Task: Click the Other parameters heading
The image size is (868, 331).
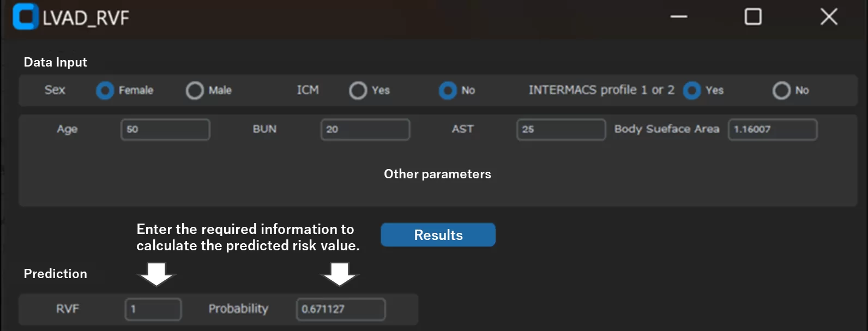Action: coord(437,174)
